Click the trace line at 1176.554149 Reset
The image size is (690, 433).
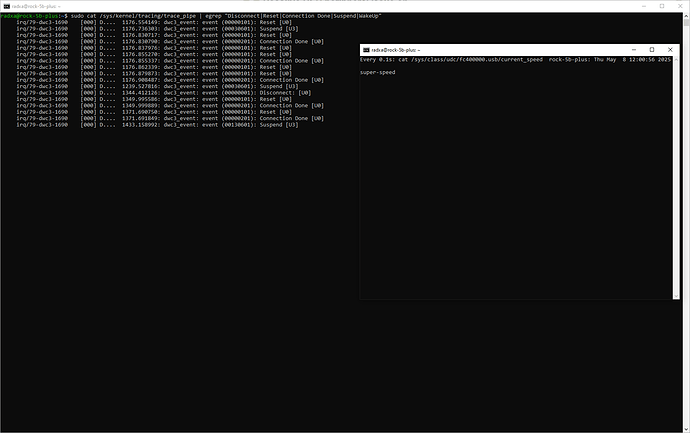[x=154, y=22]
